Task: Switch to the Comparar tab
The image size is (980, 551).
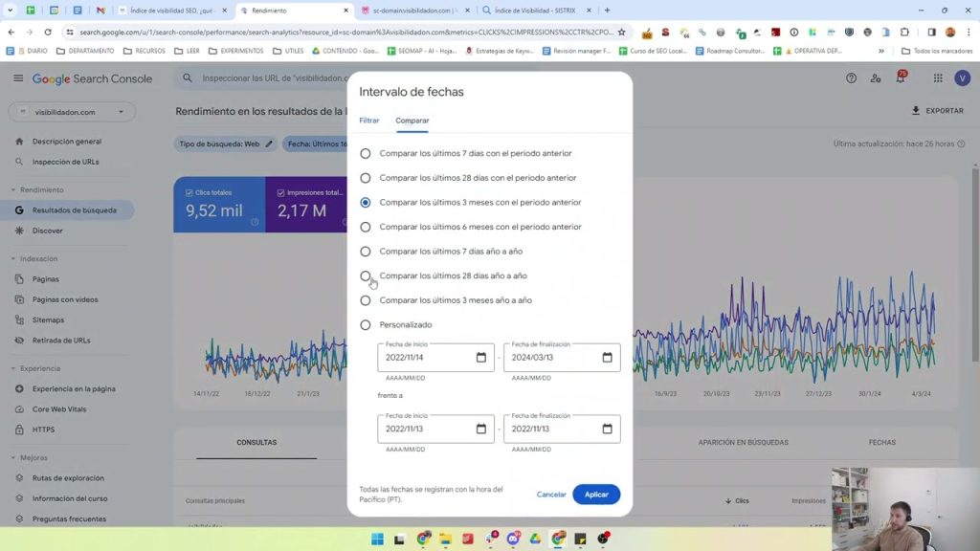Action: tap(412, 121)
